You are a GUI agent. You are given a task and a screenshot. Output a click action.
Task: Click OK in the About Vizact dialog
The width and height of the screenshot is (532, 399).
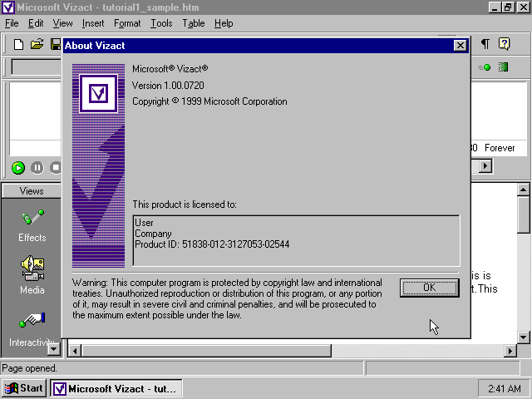tap(429, 288)
